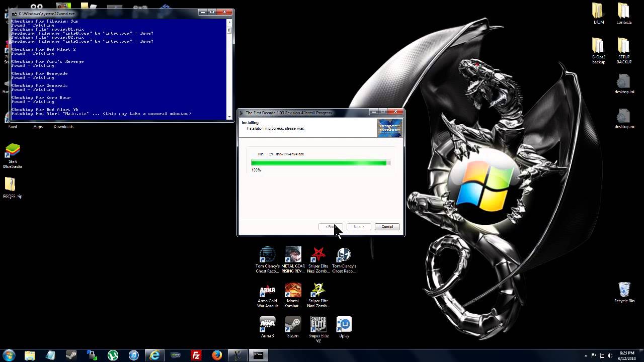Select the Recycle Bin icon
The width and height of the screenshot is (644, 362).
tap(624, 292)
